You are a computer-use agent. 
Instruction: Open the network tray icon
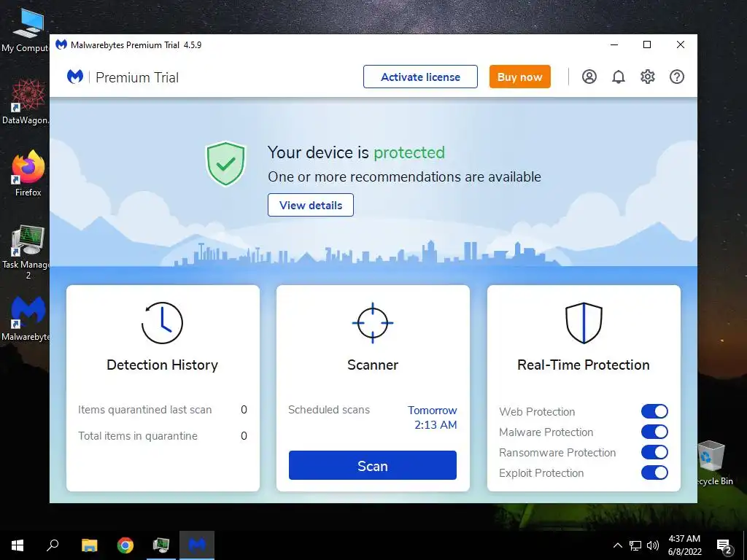point(635,545)
